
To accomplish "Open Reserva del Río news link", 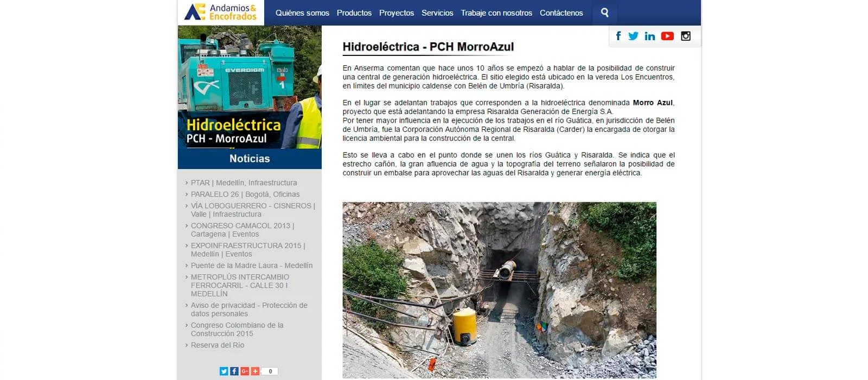I will point(218,345).
